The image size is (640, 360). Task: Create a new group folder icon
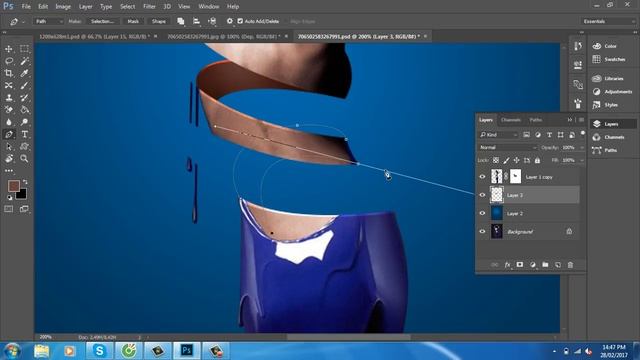[x=545, y=265]
